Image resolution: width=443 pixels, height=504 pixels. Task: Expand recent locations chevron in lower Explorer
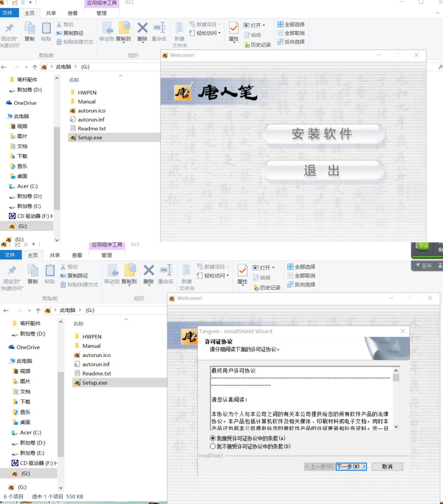pyautogui.click(x=29, y=310)
